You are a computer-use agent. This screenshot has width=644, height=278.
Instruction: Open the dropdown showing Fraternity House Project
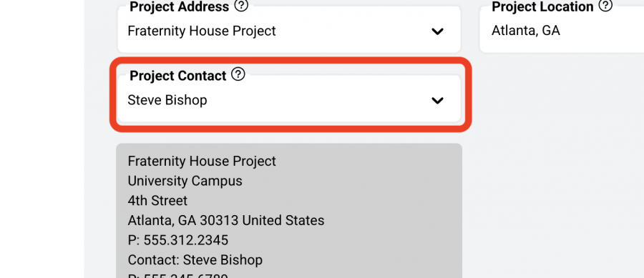(x=289, y=29)
